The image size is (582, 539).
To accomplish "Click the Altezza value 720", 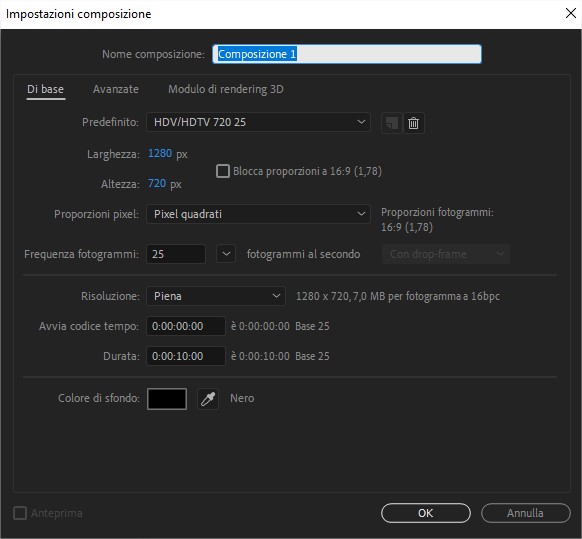I will (x=157, y=183).
